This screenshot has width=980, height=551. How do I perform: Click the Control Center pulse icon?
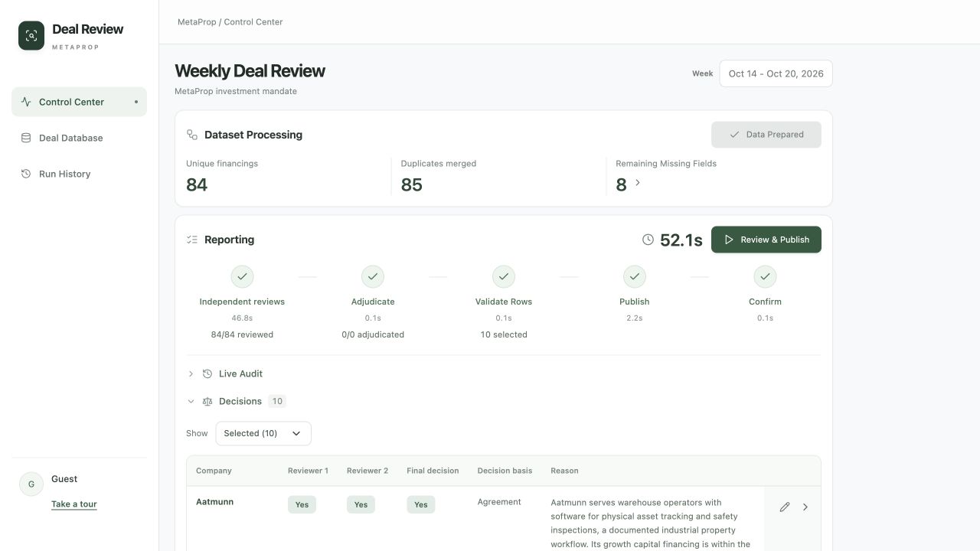pyautogui.click(x=26, y=102)
